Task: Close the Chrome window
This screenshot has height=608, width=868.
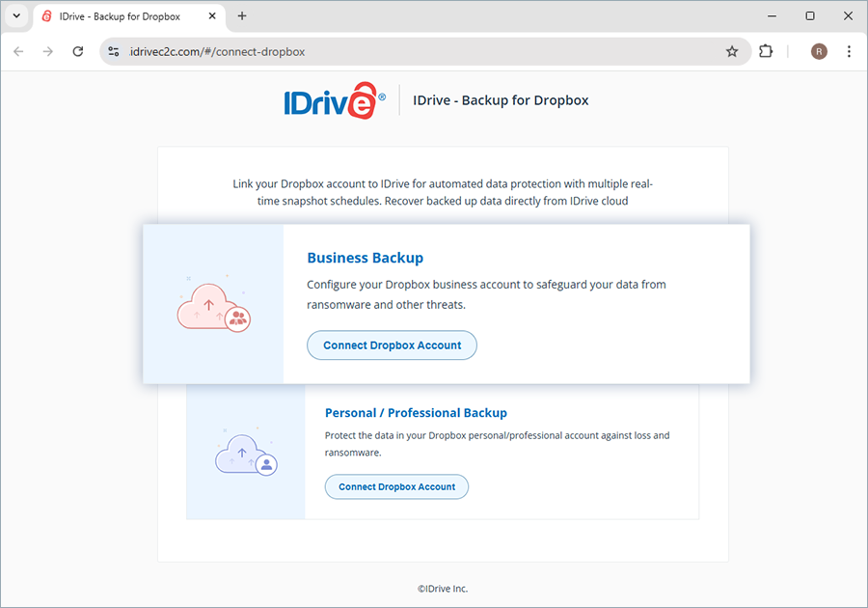Action: (848, 16)
